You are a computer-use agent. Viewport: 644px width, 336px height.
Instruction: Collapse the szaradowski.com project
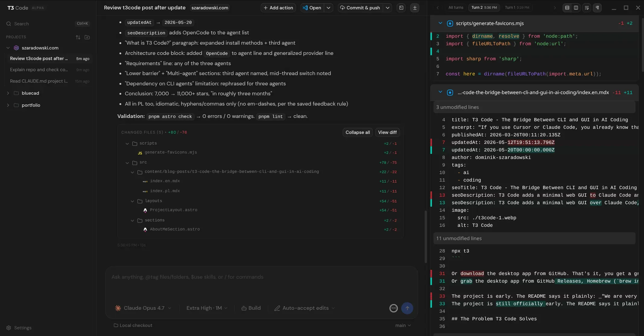pos(8,48)
